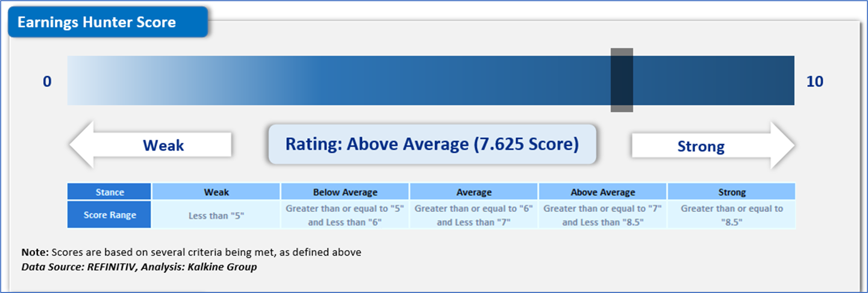868x293 pixels.
Task: Click the Earnings Hunter Score title banner
Action: click(x=108, y=22)
